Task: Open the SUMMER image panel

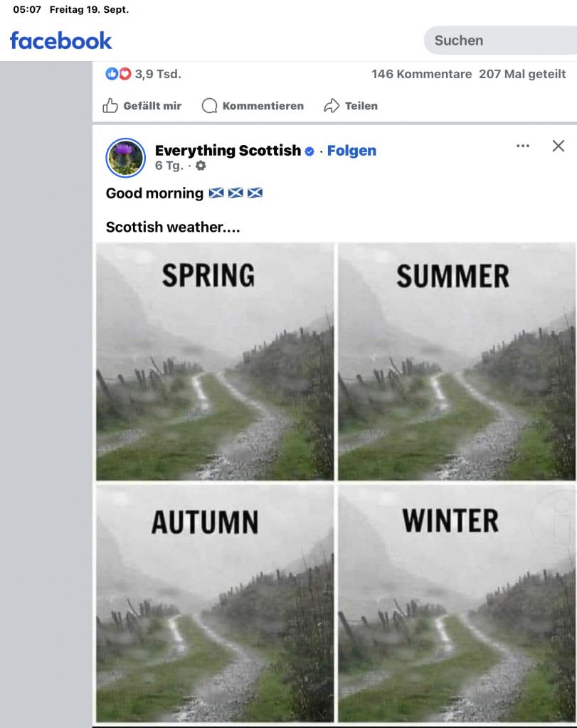Action: pyautogui.click(x=456, y=361)
